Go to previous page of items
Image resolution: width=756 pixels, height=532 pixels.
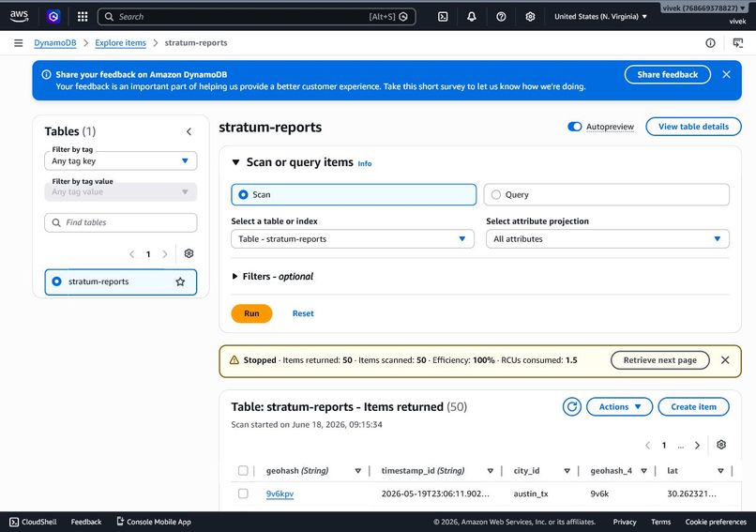(x=647, y=445)
